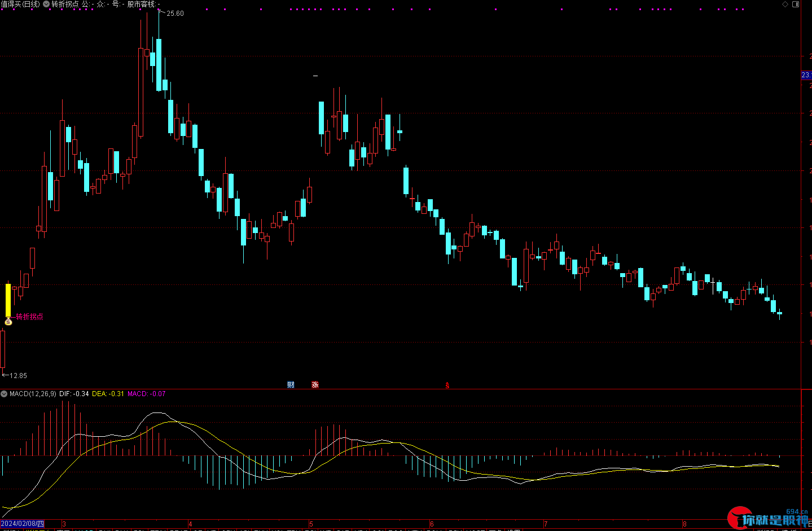Click the MACD(12,26,9) indicator title
Viewport: 812px width, 531px height.
(33, 394)
